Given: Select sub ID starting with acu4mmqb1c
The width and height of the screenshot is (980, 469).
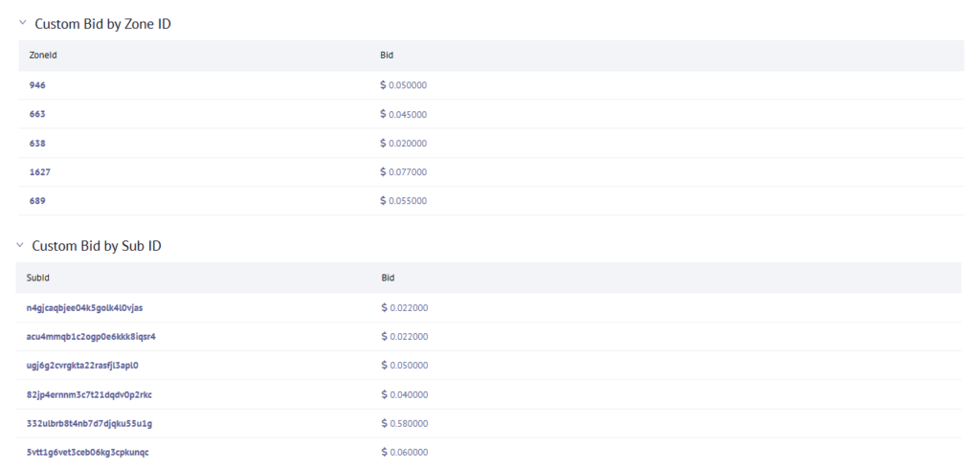Looking at the screenshot, I should (91, 336).
